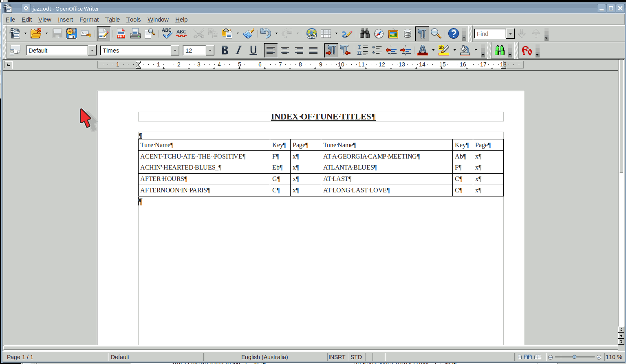Open the Table insert dropdown arrow
The image size is (626, 364).
pos(336,33)
